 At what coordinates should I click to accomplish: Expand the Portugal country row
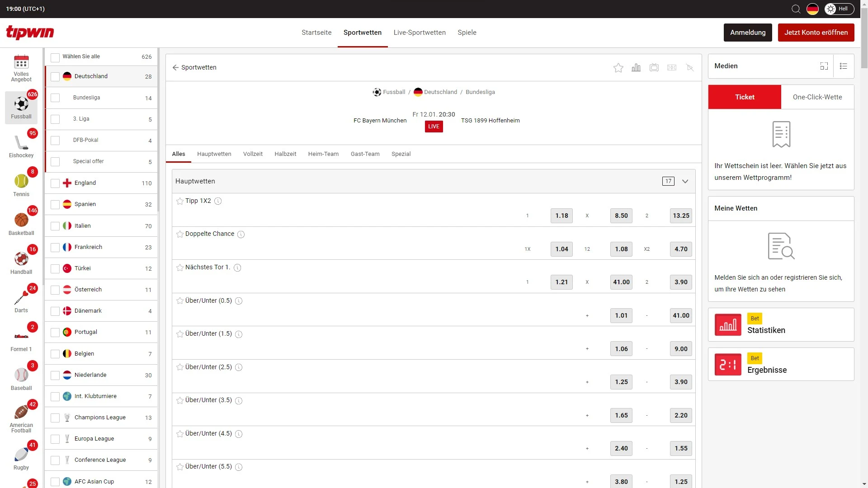(x=101, y=332)
